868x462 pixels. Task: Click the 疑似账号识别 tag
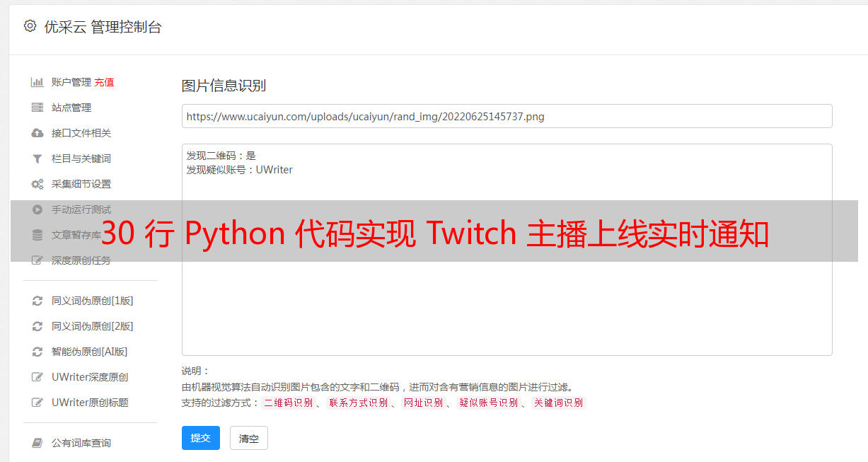click(x=488, y=403)
